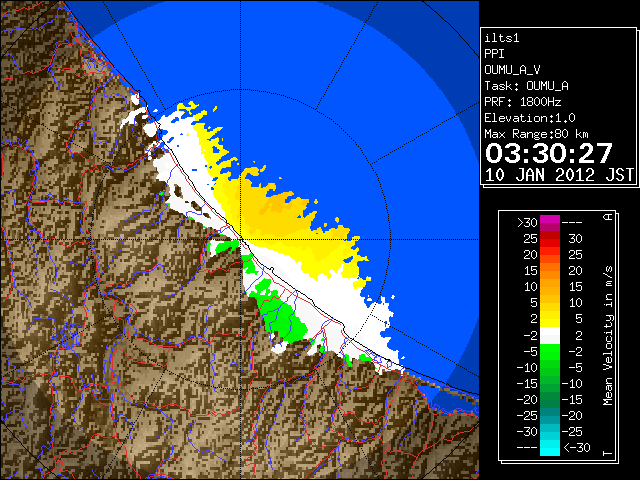Click the letter 'A' at legend top

tap(608, 217)
